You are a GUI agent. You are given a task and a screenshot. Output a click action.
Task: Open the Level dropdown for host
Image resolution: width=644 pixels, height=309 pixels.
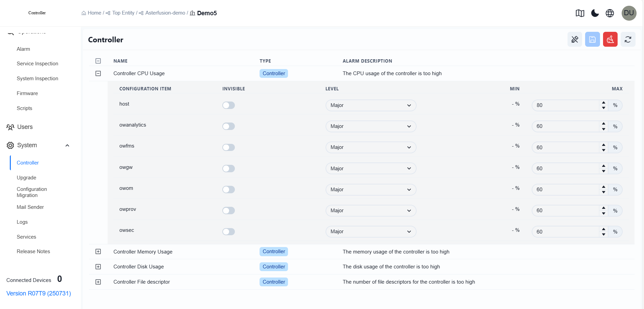[x=371, y=105]
